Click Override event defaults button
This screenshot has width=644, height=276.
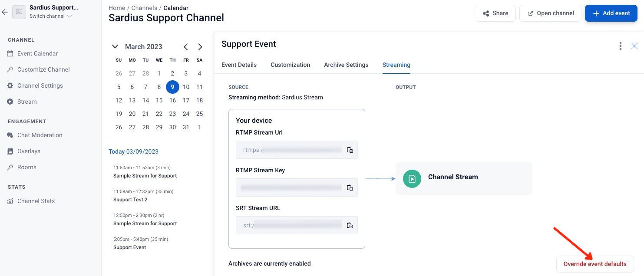tap(595, 264)
